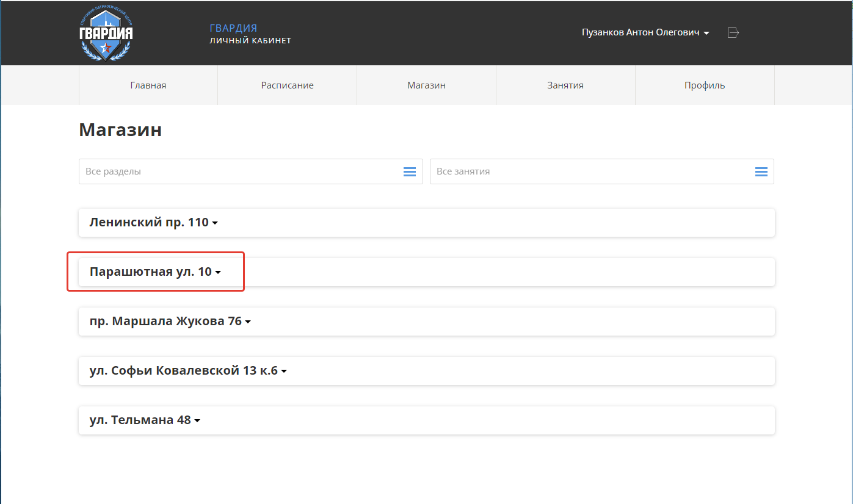Click the Гвардия shield logo

pyautogui.click(x=106, y=34)
